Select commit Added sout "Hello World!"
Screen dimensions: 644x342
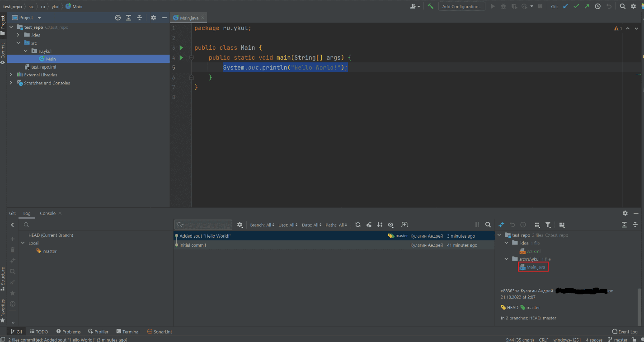[334, 236]
